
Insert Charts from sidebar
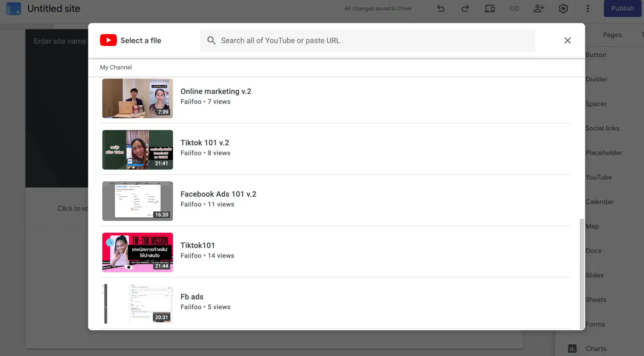pos(596,348)
